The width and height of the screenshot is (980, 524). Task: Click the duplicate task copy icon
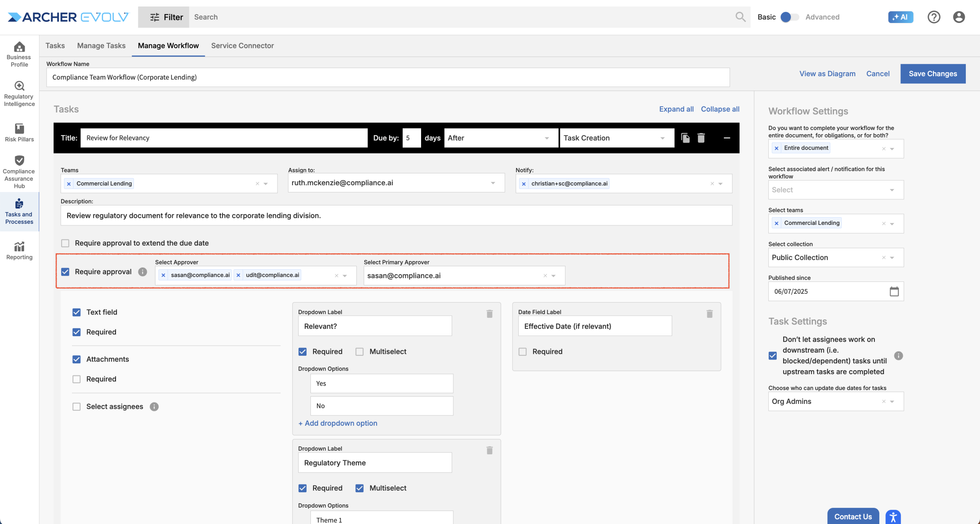click(x=685, y=138)
